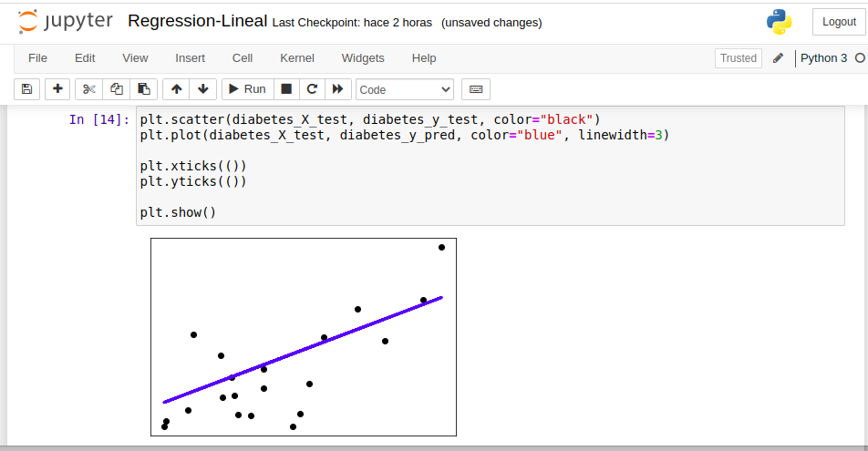Image resolution: width=868 pixels, height=451 pixels.
Task: Click the Logout button
Action: click(839, 22)
